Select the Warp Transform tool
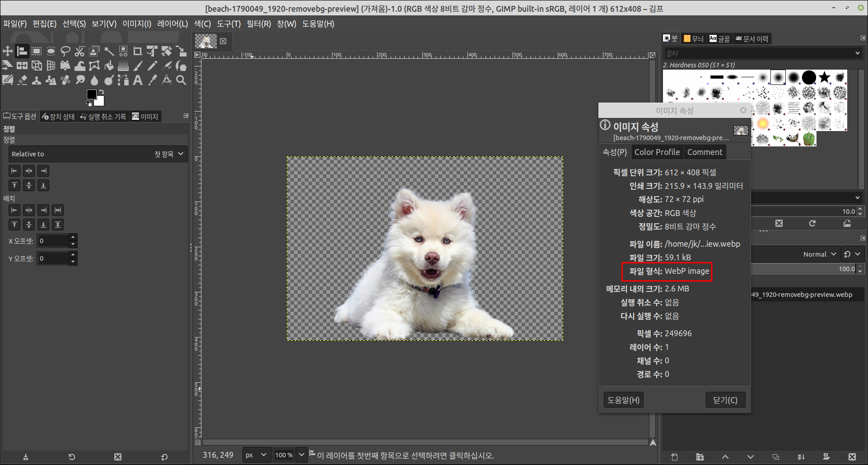The height and width of the screenshot is (465, 868). 80,66
